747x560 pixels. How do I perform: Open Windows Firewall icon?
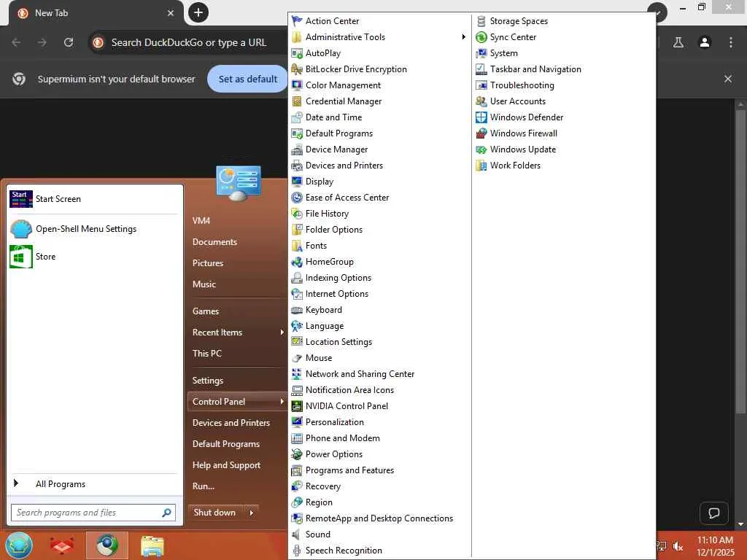pos(481,133)
